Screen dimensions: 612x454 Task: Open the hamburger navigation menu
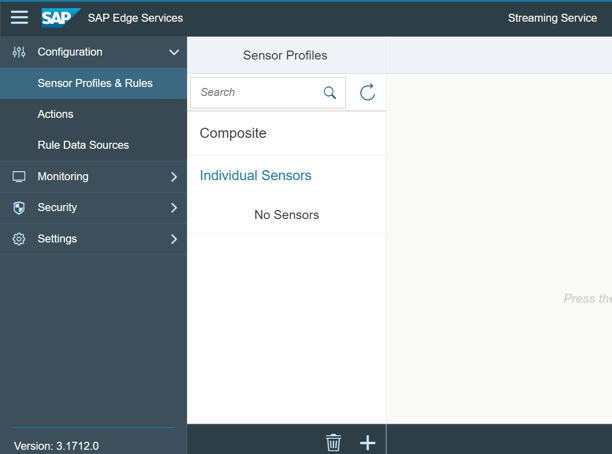pos(19,18)
